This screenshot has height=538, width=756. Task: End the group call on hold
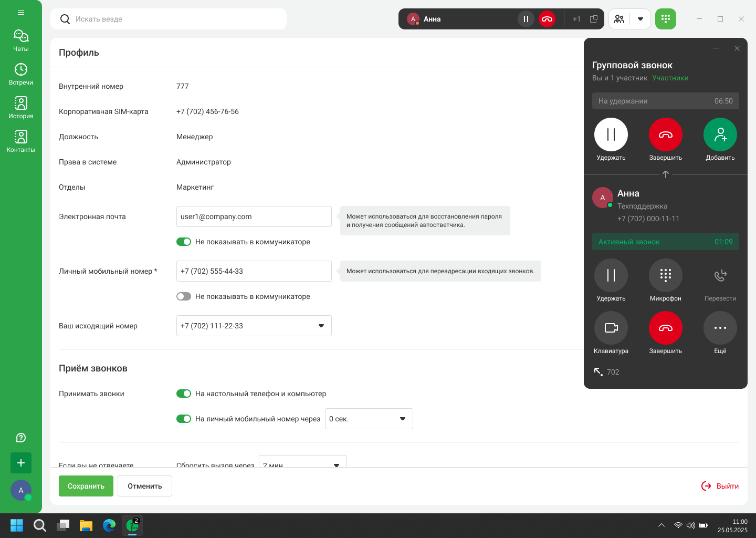(665, 135)
